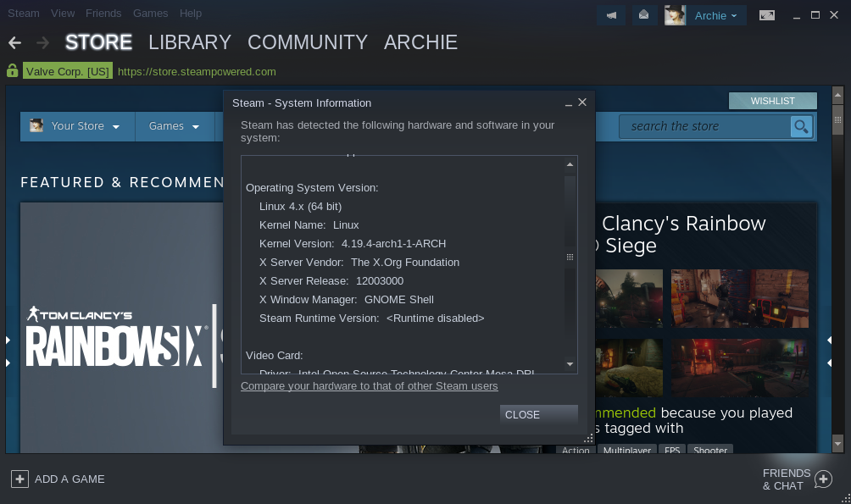The width and height of the screenshot is (851, 504).
Task: Click the Multiplayer tag
Action: (x=627, y=450)
